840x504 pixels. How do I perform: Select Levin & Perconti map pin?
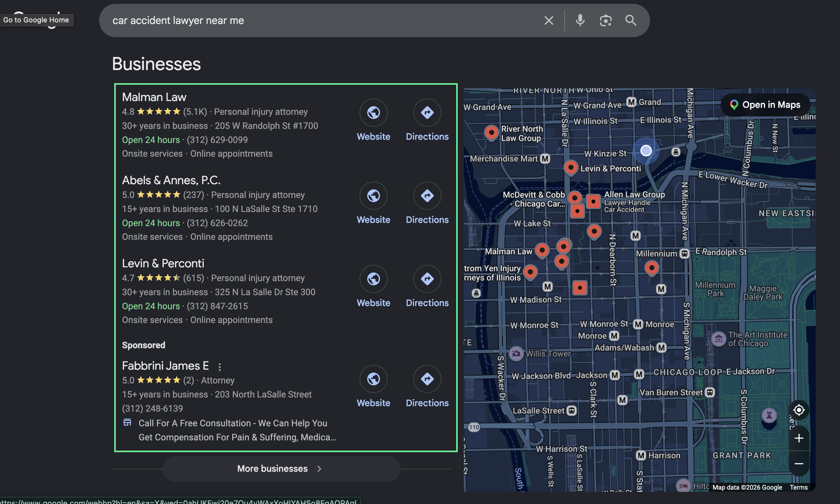(571, 168)
